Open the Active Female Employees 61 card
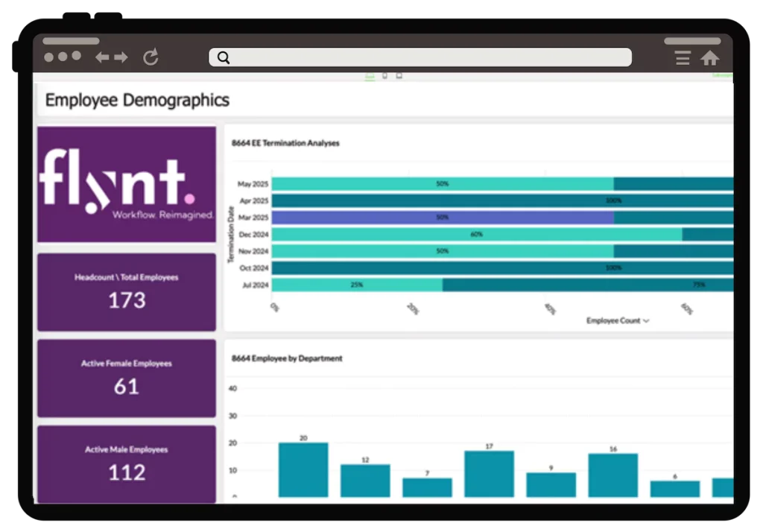 [x=127, y=378]
